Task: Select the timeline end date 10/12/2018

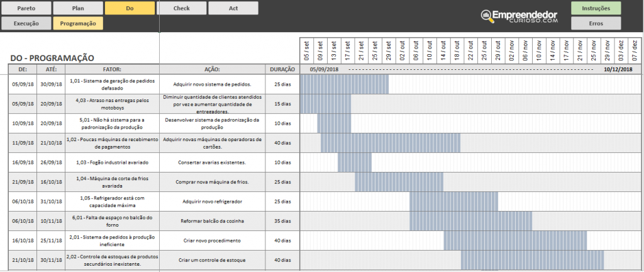Action: [618, 69]
